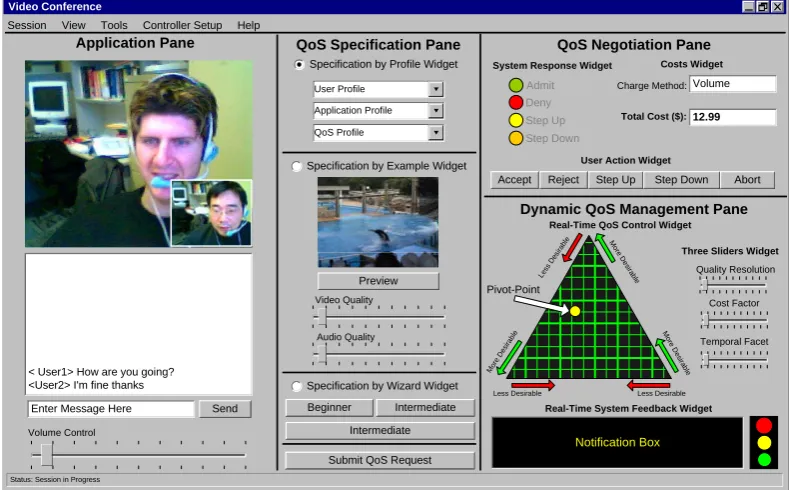Click the chat line 'How are you going?'
This screenshot has height=490, width=789.
pos(125,372)
